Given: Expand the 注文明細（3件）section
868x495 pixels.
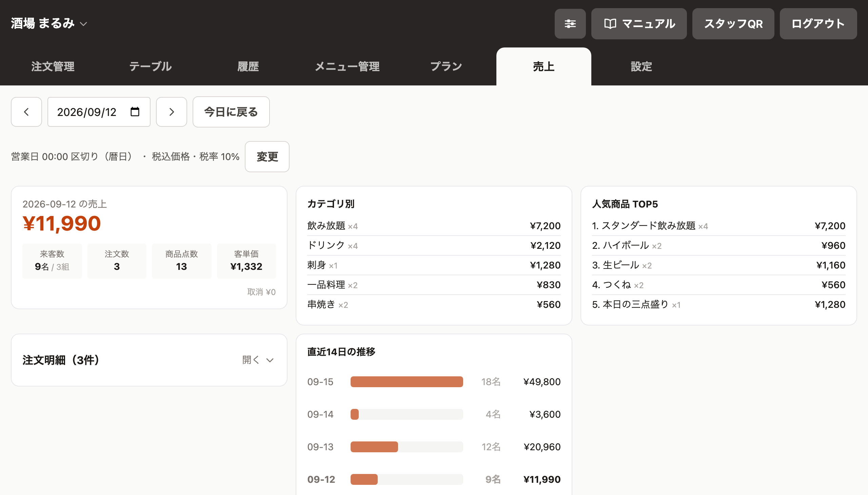Looking at the screenshot, I should 149,360.
